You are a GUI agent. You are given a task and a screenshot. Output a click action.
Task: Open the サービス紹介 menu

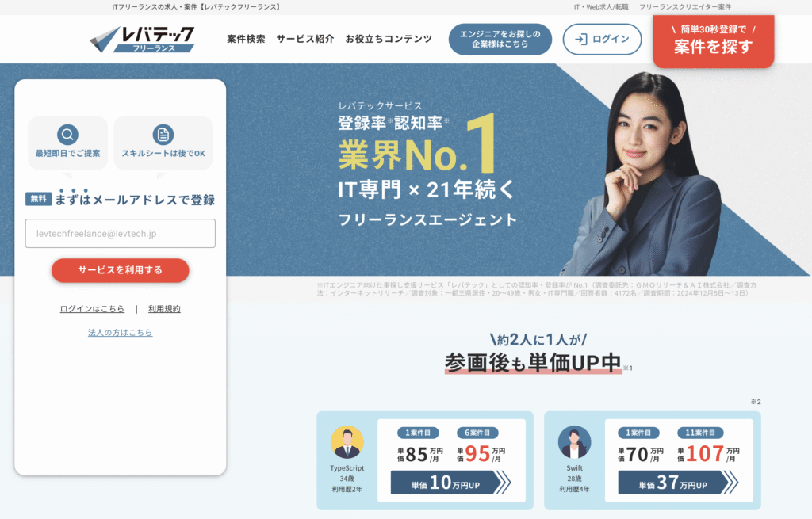pyautogui.click(x=305, y=39)
